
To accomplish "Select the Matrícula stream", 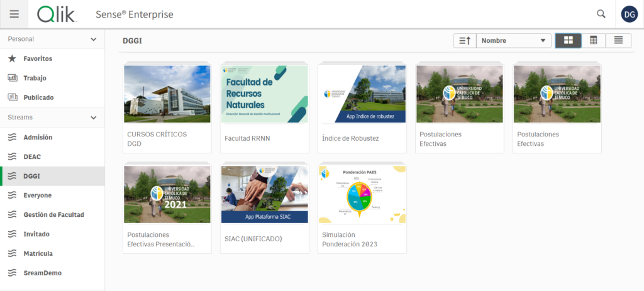I will (x=52, y=253).
